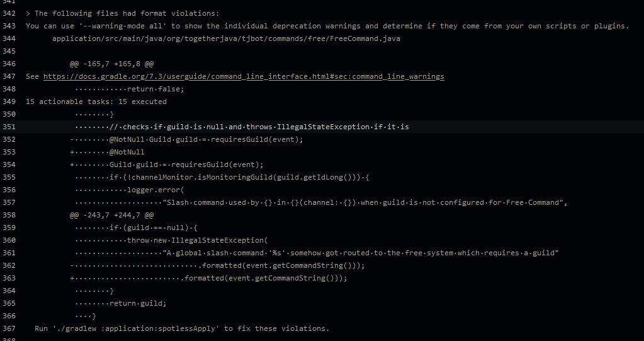Click line number 346 of diff header
The image size is (644, 341).
tap(9, 64)
